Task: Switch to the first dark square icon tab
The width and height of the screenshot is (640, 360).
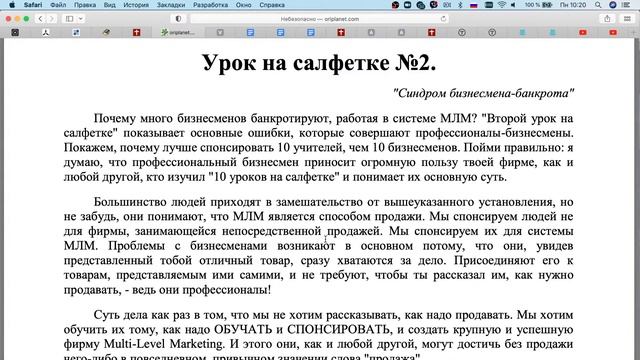Action: [15, 32]
